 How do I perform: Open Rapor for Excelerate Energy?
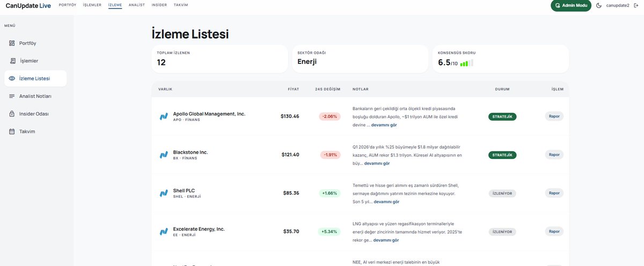coord(554,232)
